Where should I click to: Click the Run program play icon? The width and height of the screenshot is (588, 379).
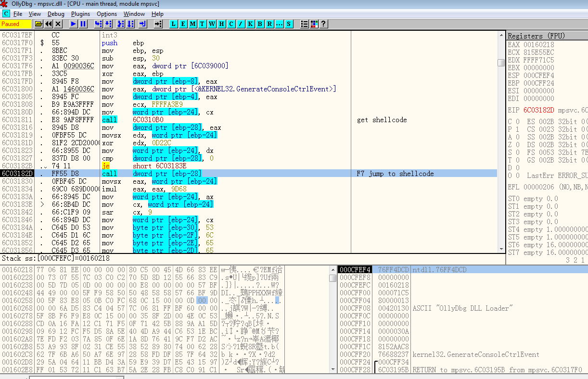73,24
